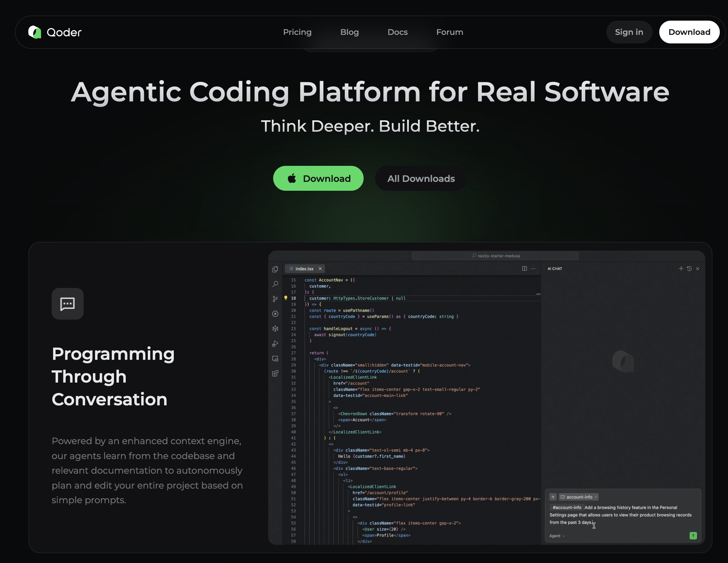Open the Run and Debug icon
This screenshot has width=728, height=563.
275,344
